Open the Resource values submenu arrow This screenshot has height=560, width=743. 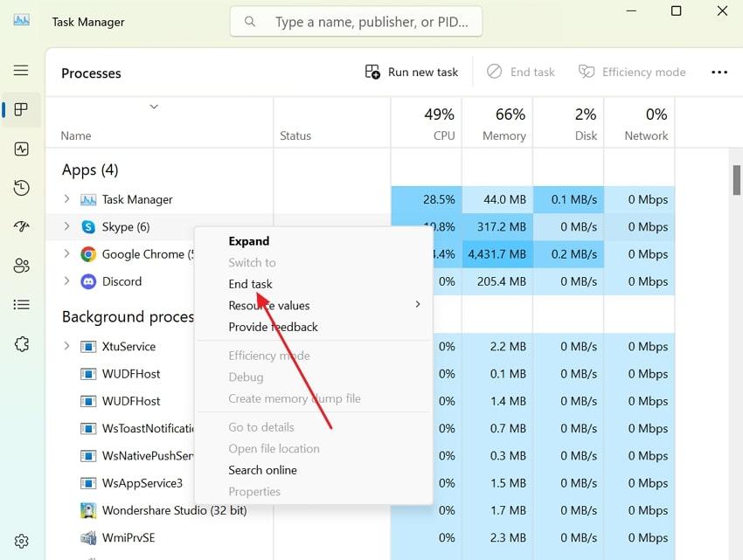(418, 304)
